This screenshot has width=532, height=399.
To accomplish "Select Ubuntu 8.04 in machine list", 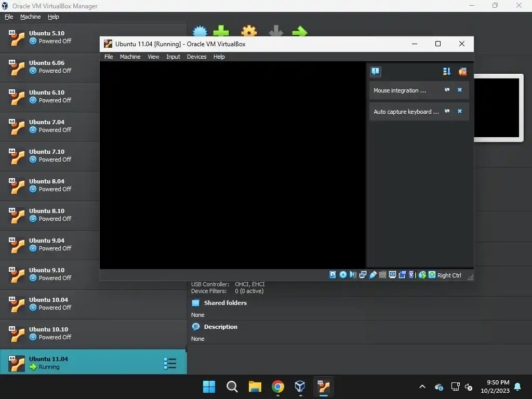I will point(49,185).
